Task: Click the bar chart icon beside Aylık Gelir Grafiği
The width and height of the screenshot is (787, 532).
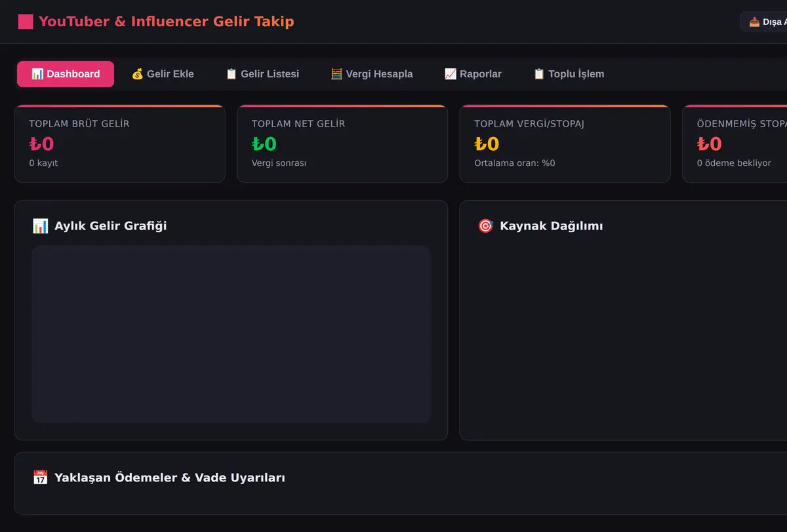Action: pos(40,226)
